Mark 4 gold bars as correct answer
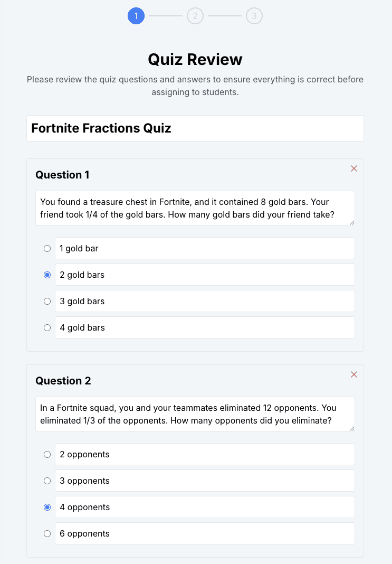The image size is (392, 564). point(47,328)
